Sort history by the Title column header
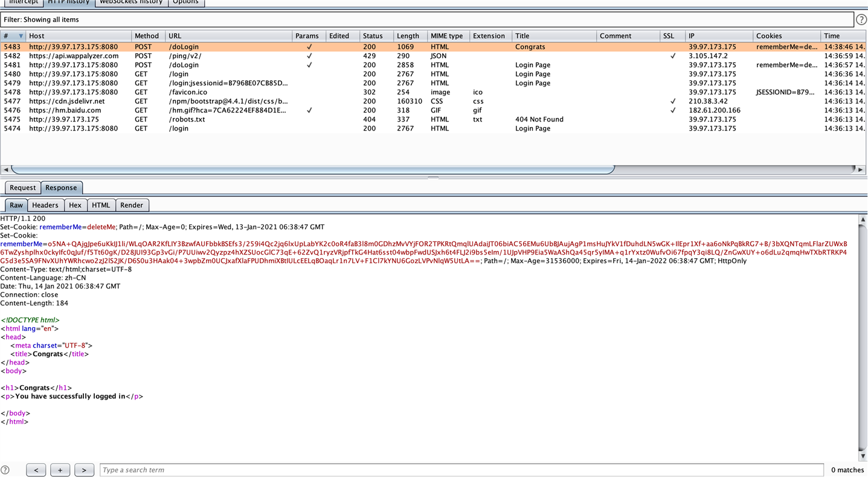Viewport: 868px width, 477px height. [554, 36]
